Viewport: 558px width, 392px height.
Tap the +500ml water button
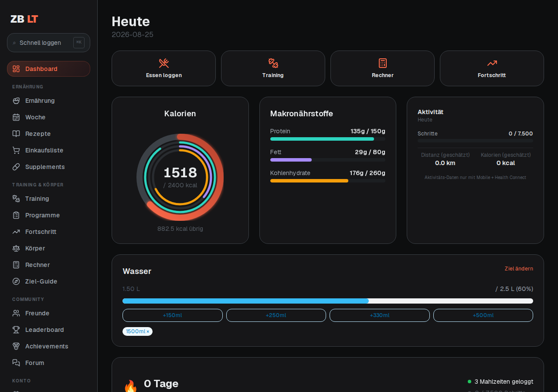[483, 315]
